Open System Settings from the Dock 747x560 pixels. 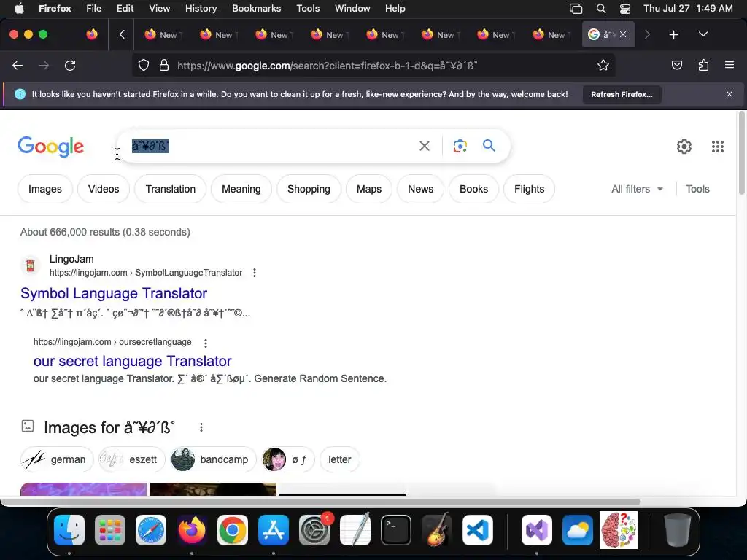(x=314, y=530)
